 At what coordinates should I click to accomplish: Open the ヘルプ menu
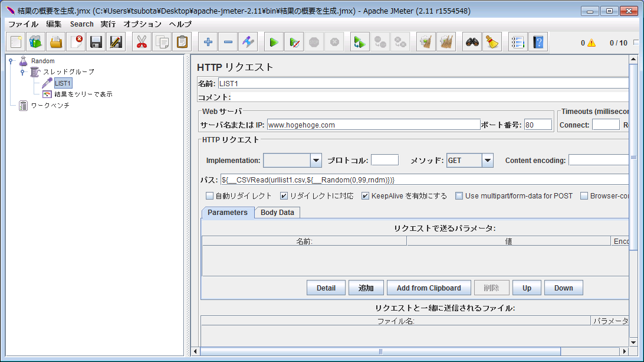(180, 24)
